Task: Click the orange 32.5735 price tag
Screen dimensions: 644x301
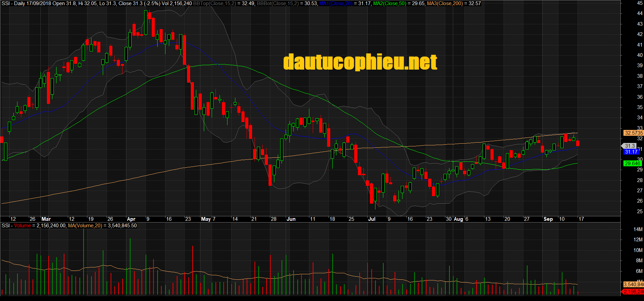Action: click(633, 133)
